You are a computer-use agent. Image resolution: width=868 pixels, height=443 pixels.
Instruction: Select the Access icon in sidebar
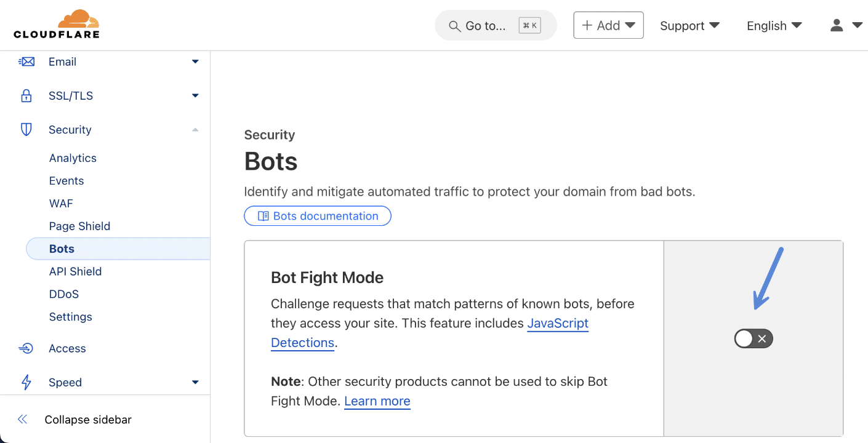click(x=26, y=348)
